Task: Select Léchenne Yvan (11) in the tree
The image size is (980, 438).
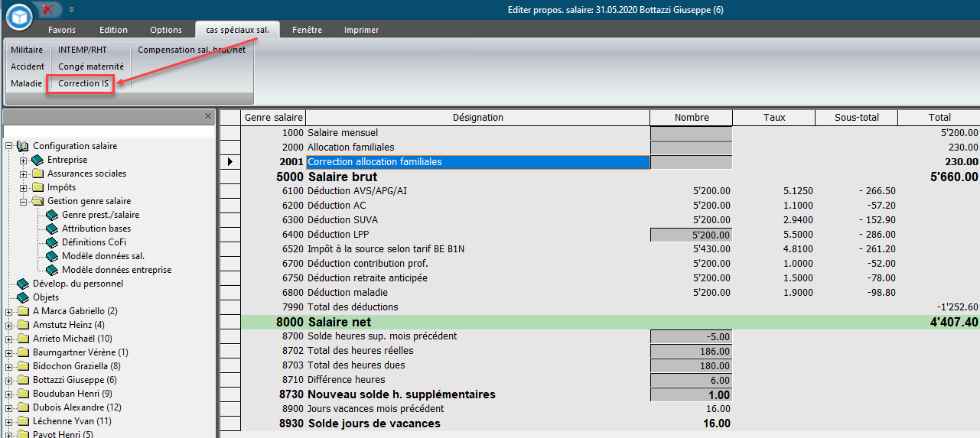Action: coord(72,421)
